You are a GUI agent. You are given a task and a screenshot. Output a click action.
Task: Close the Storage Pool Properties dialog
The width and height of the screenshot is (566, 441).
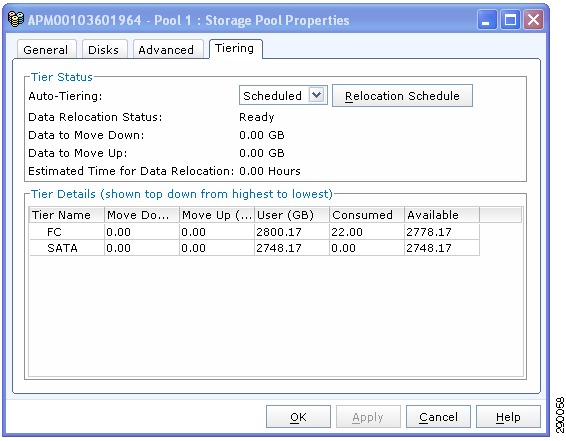click(534, 19)
